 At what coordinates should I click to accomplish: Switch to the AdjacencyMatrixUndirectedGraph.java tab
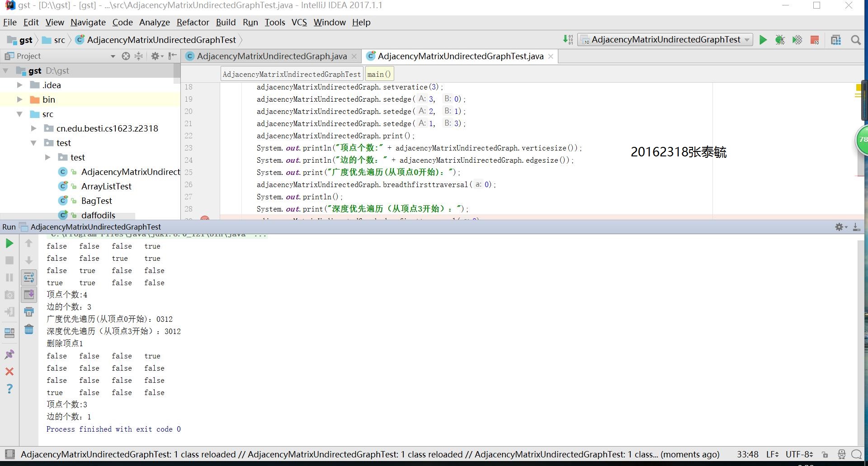272,56
